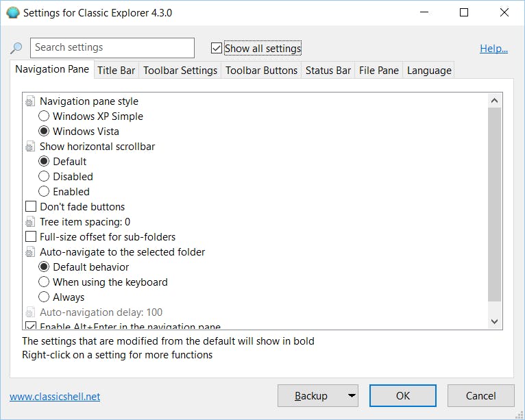Focus the Search settings input field

tap(112, 48)
